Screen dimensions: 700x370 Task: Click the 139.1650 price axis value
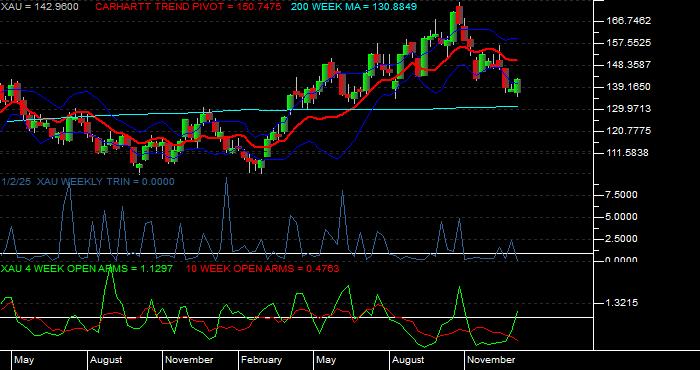coord(628,87)
